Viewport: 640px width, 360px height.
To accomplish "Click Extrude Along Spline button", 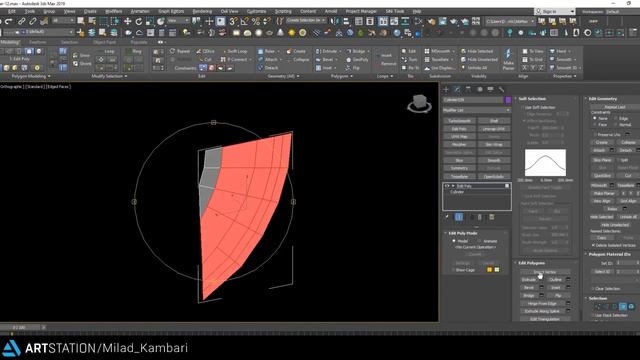I will 542,311.
